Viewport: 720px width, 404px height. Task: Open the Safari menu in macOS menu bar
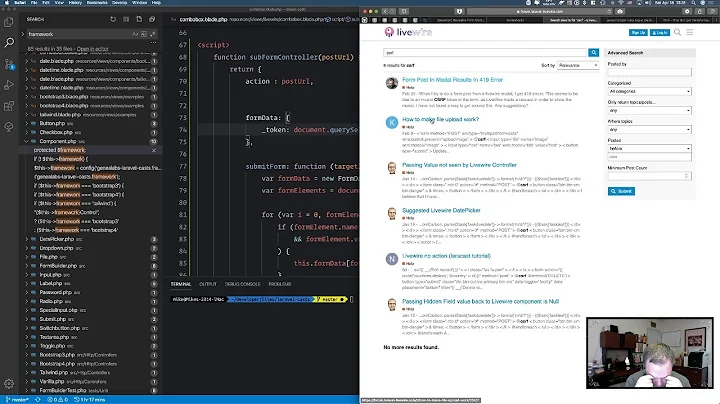coord(20,3)
